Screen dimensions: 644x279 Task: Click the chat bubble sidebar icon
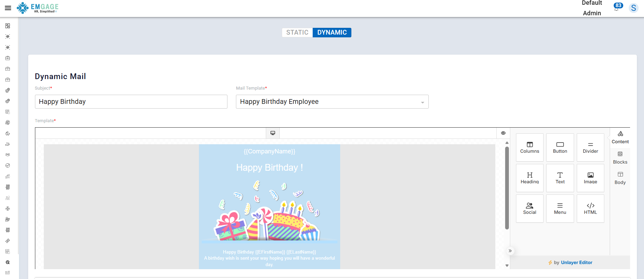[7, 123]
